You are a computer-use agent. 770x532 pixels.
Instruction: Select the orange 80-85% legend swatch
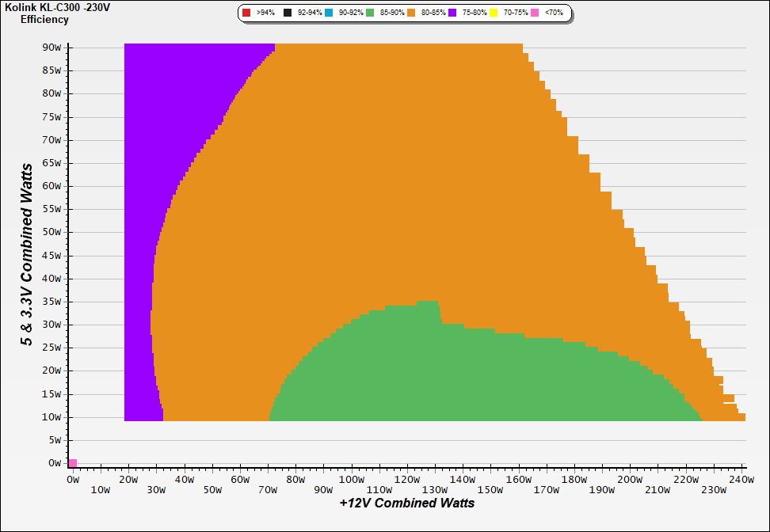coord(411,13)
